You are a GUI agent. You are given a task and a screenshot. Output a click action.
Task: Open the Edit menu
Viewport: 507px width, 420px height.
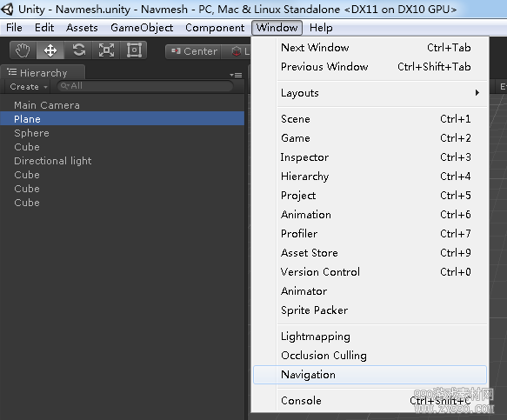(44, 28)
